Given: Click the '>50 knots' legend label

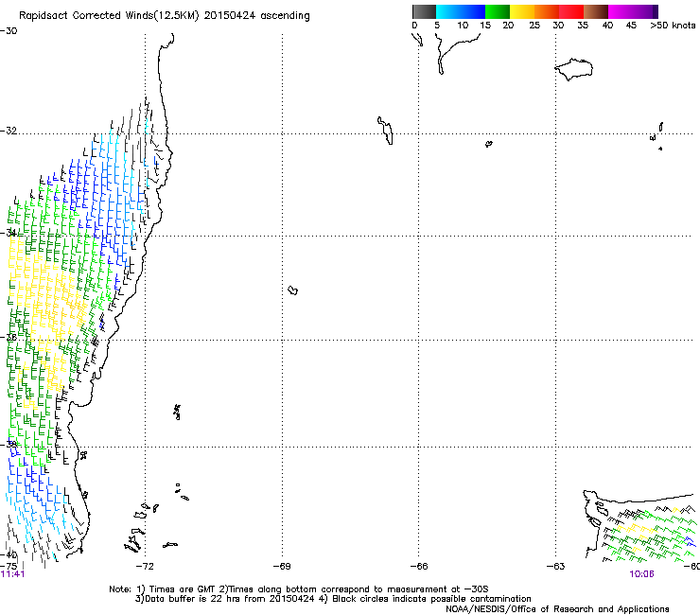Looking at the screenshot, I should tap(673, 26).
